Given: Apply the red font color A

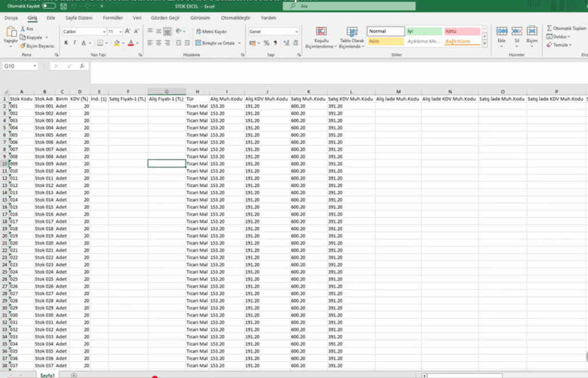Looking at the screenshot, I should point(131,43).
